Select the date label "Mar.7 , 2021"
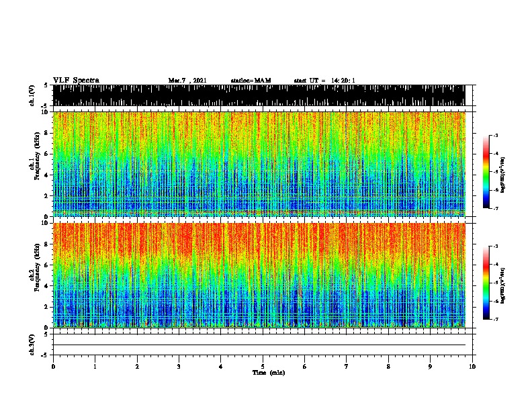The image size is (532, 411). (x=187, y=81)
